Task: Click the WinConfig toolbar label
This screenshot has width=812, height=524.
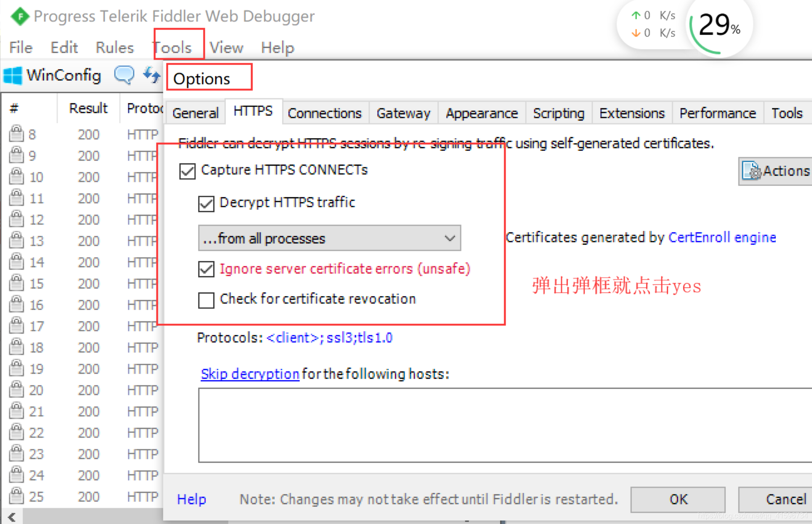Action: (64, 75)
